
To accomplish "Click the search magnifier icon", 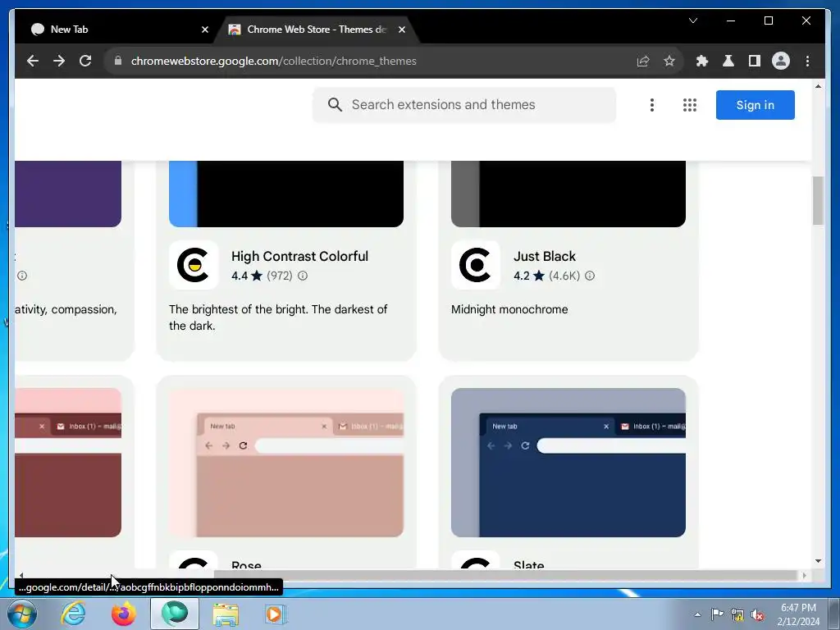I will coord(335,104).
